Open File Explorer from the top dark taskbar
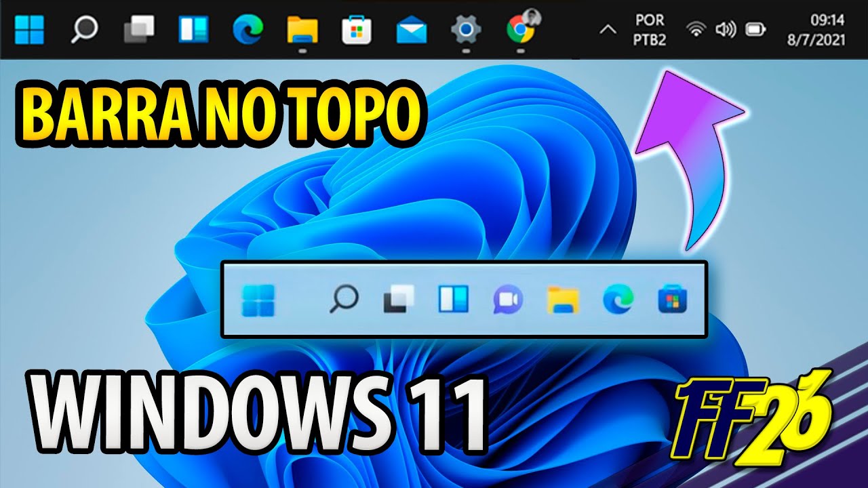Image resolution: width=868 pixels, height=488 pixels. click(302, 30)
